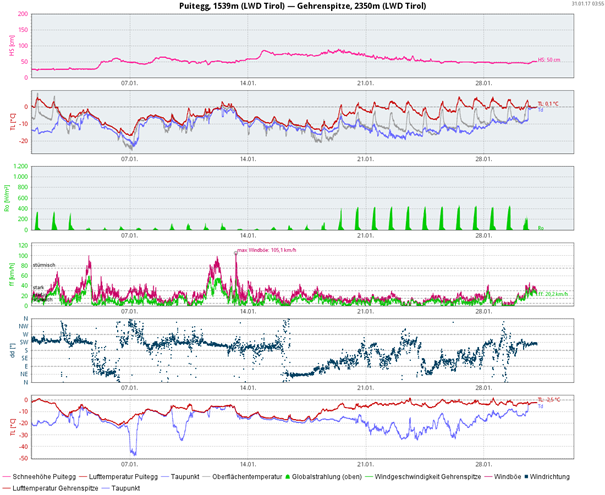Select the Lufttemperatur Puitegg legend entry
The height and width of the screenshot is (495, 605).
coord(118,477)
